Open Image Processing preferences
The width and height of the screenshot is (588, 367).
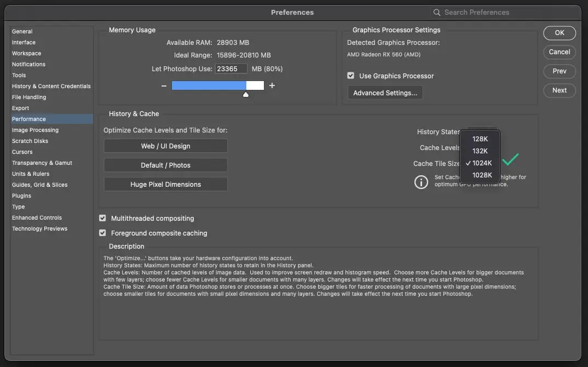coord(52,130)
